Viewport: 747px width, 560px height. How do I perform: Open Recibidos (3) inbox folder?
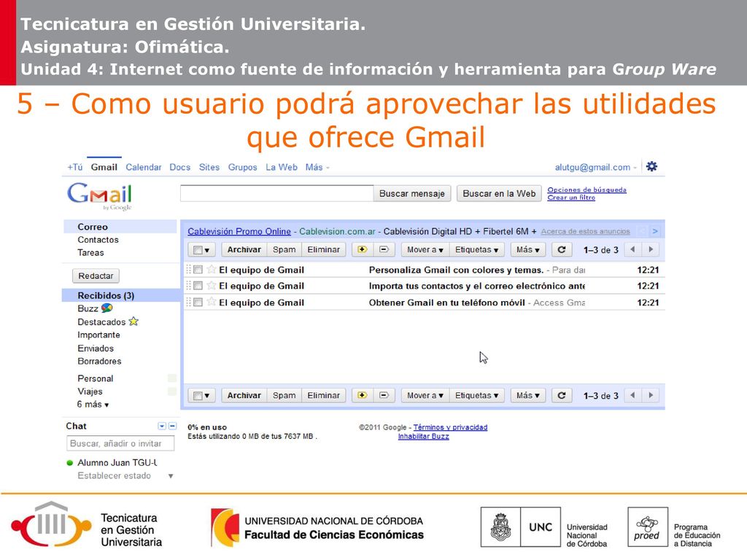click(106, 295)
